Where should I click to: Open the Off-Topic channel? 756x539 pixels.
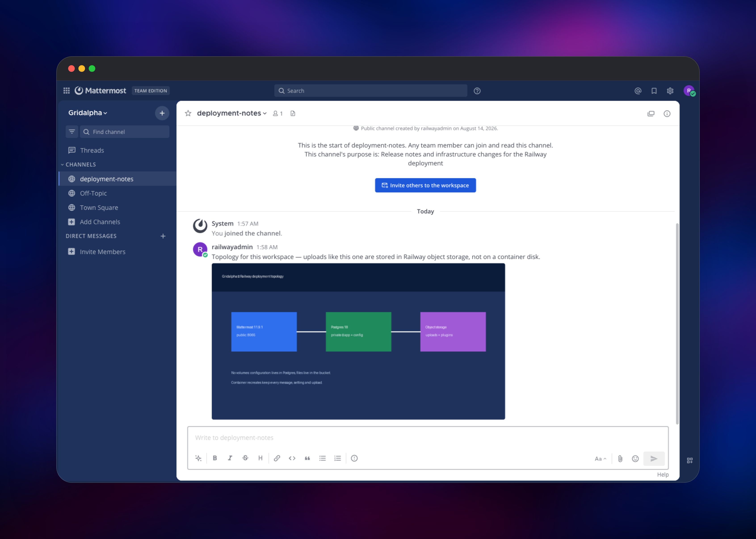118,193
